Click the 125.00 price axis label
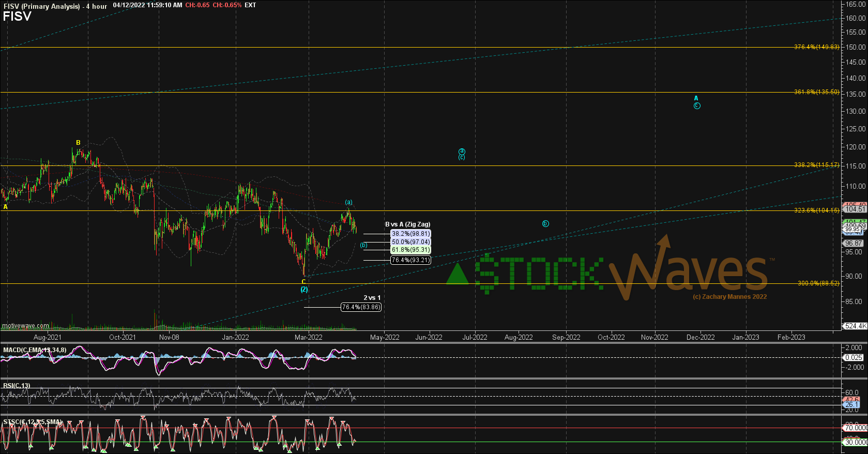Screen dimensions: 868x454 [856, 129]
